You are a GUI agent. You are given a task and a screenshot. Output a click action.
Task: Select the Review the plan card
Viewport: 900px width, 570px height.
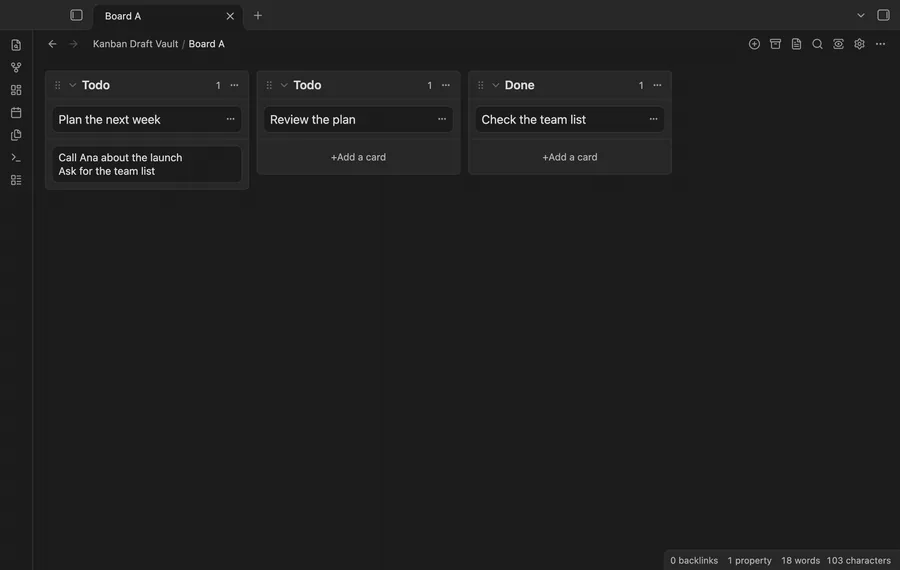358,119
